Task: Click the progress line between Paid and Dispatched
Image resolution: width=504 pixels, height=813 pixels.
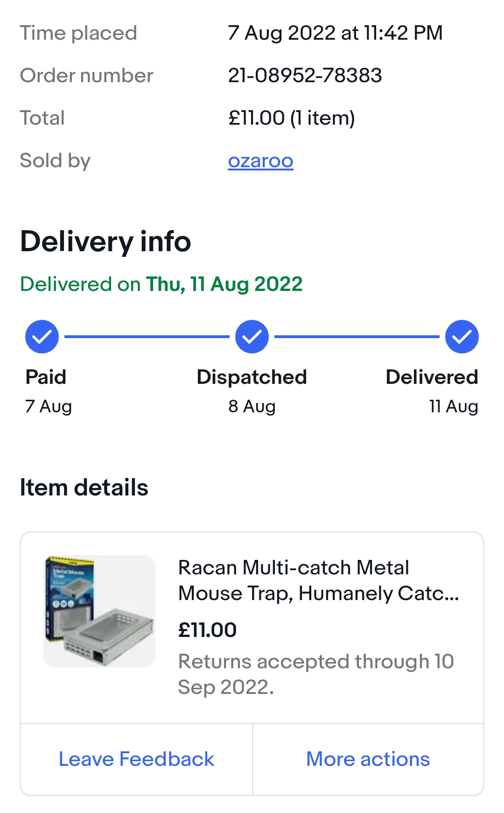Action: tap(147, 337)
